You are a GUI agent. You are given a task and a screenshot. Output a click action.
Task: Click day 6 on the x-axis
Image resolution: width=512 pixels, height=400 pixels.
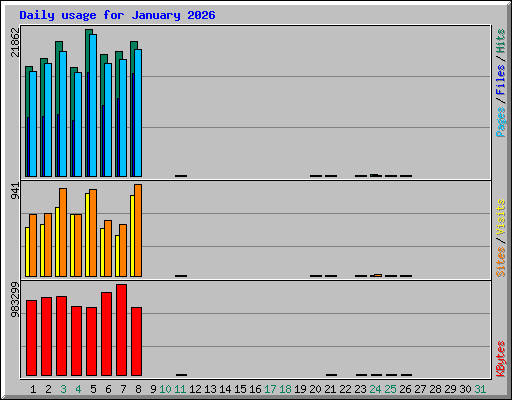108,389
